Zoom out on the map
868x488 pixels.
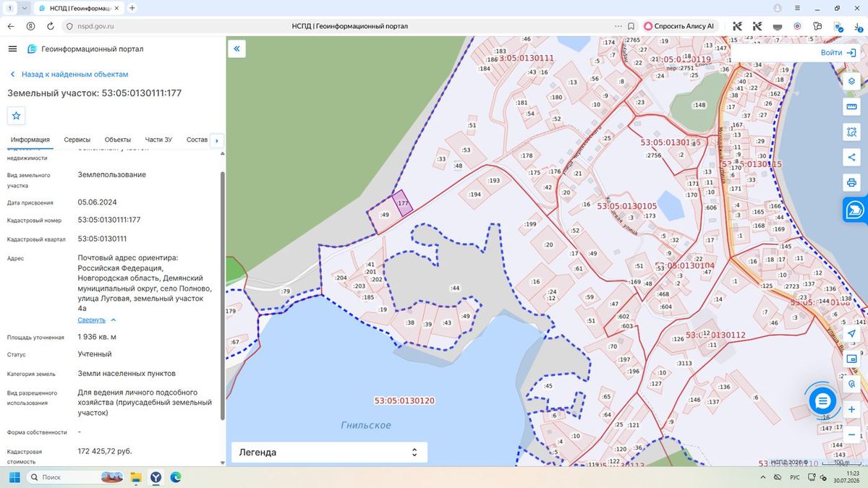point(852,435)
